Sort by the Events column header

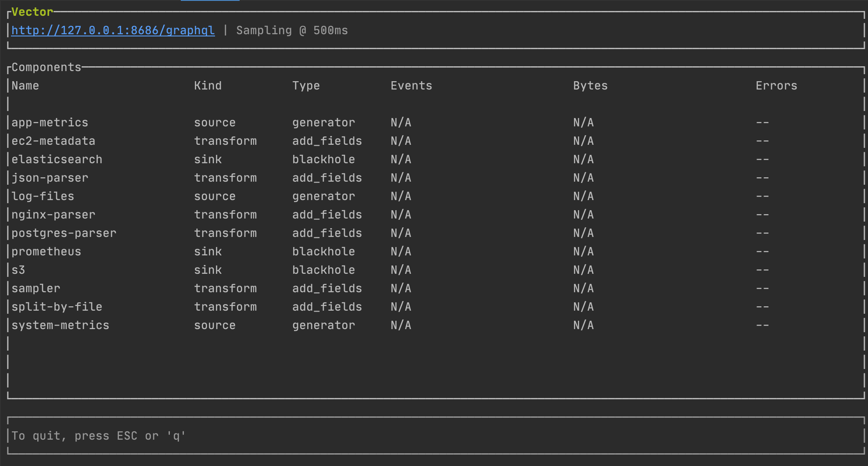pos(411,86)
